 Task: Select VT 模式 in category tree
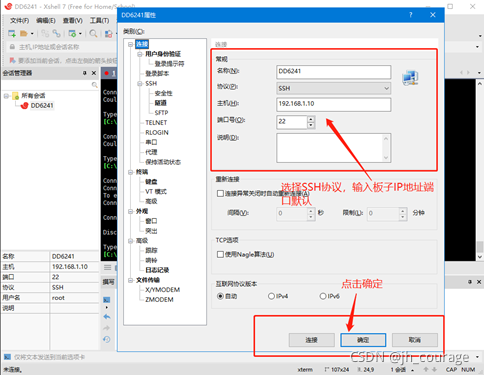[156, 192]
